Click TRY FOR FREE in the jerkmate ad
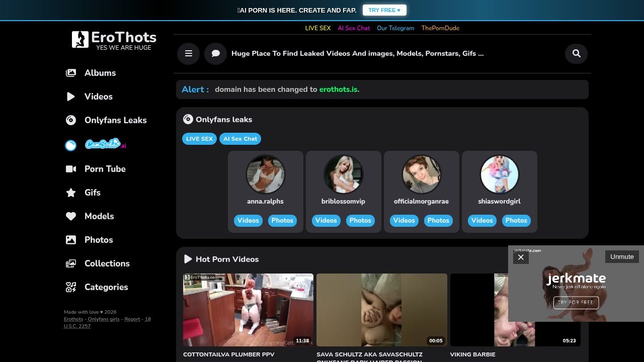644x362 pixels. point(576,302)
